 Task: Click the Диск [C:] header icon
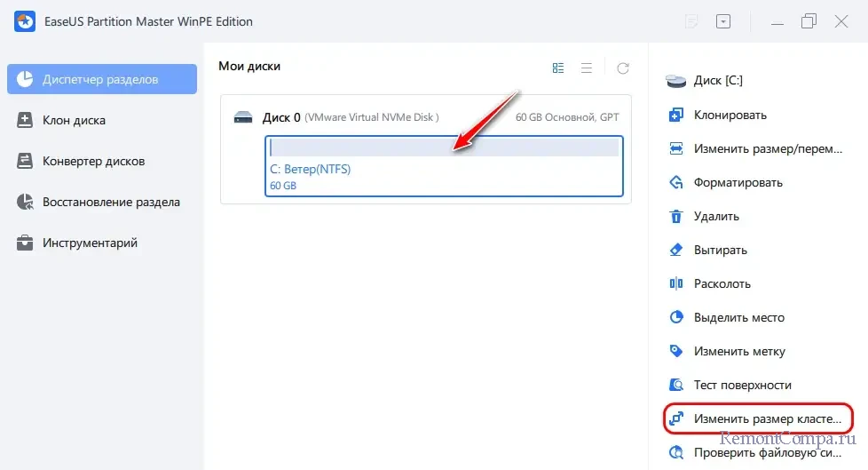pyautogui.click(x=676, y=81)
